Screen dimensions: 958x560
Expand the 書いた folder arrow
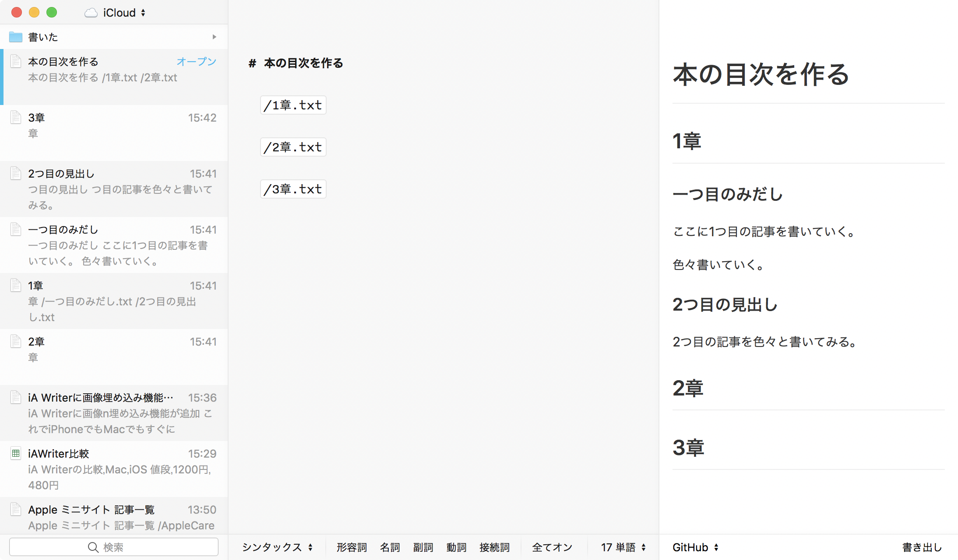point(214,37)
